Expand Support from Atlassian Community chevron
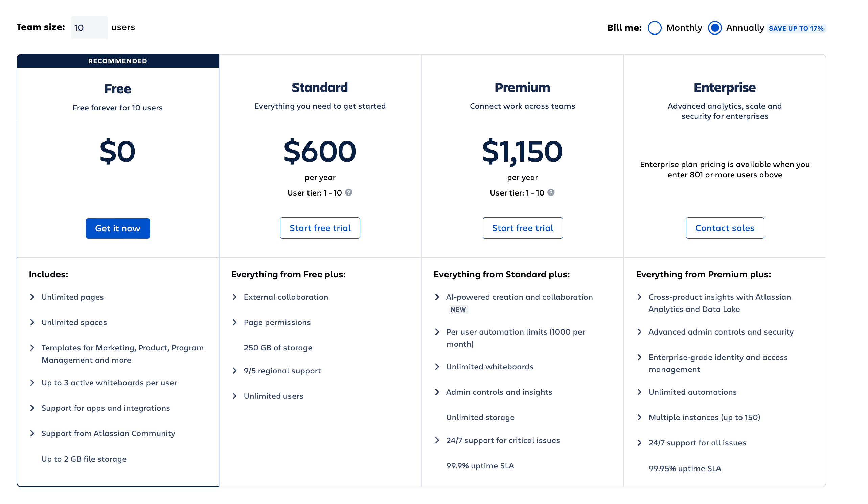This screenshot has width=868, height=504. coord(32,433)
